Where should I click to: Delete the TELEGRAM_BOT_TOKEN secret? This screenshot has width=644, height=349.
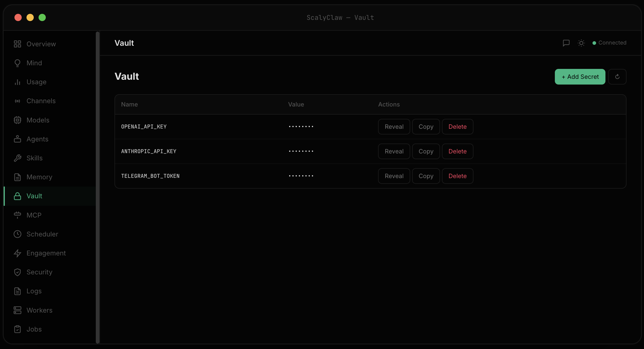457,176
